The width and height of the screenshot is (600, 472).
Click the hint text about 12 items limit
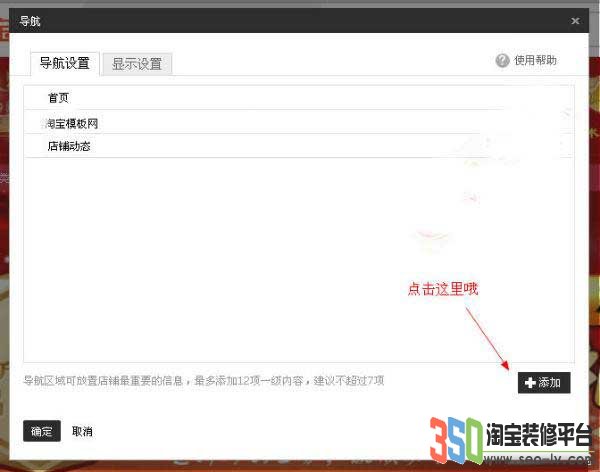203,381
